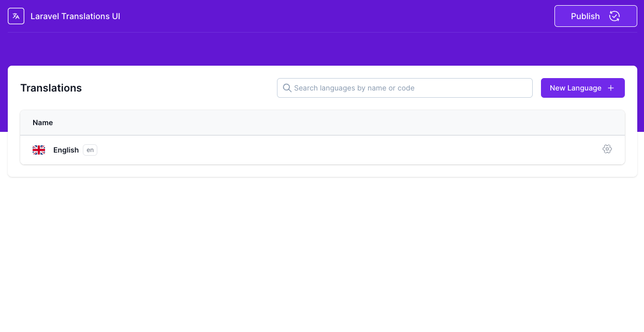Click the Publish button
644x332 pixels.
595,16
